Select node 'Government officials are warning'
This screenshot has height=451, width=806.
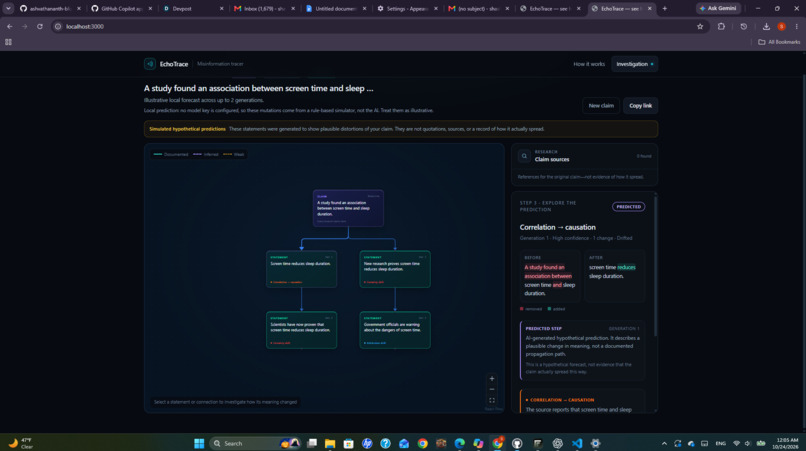395,330
